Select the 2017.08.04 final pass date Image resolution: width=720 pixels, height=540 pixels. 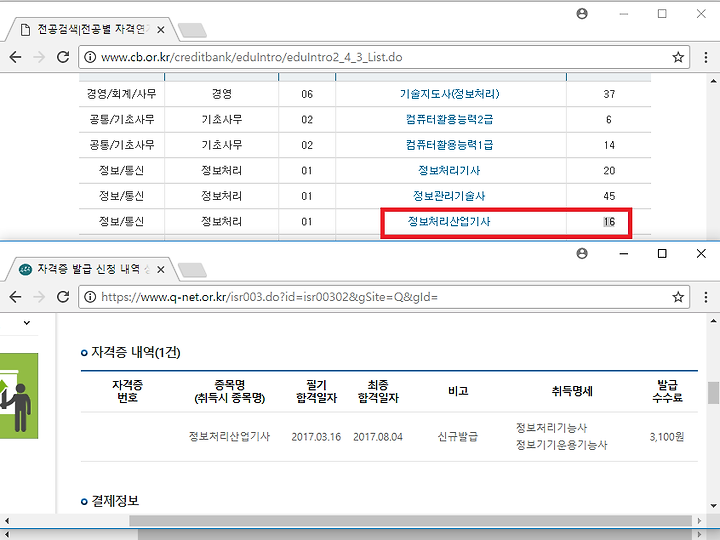(378, 437)
